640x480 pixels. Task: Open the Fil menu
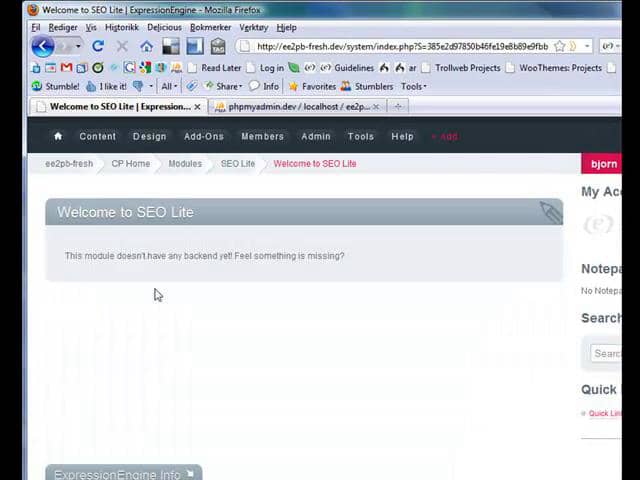click(x=36, y=27)
